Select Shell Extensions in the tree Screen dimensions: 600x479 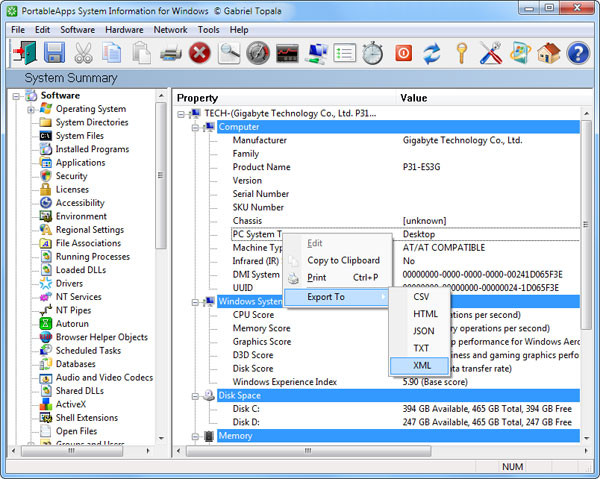(x=87, y=418)
